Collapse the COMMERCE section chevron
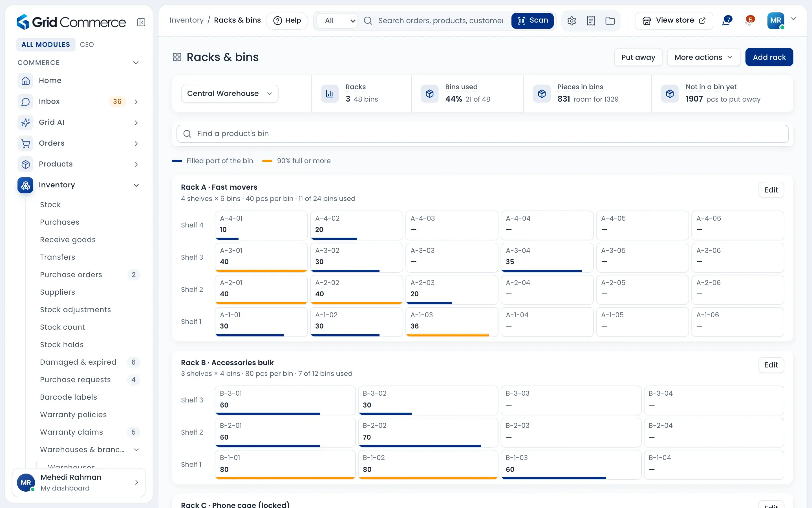This screenshot has width=812, height=508. click(x=136, y=63)
